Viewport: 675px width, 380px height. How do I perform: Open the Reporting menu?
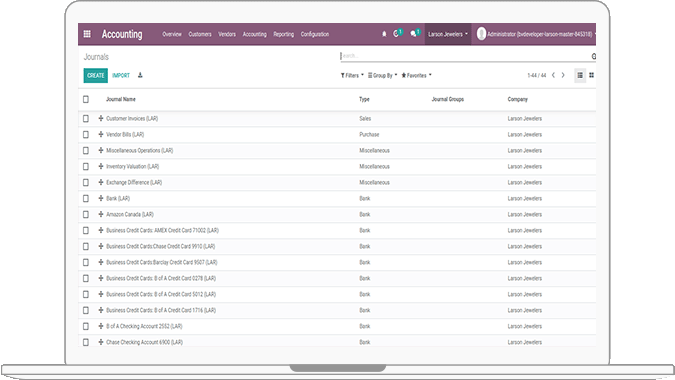[x=284, y=34]
